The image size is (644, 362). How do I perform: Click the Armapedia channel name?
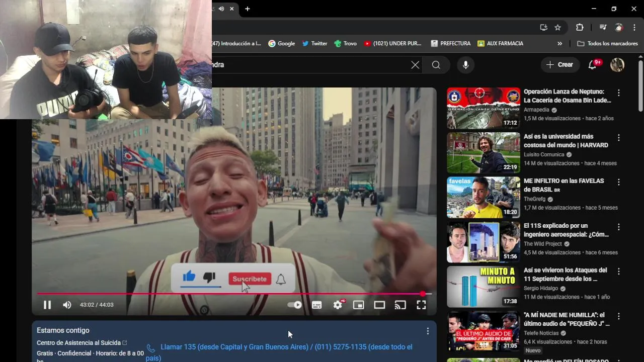tap(536, 110)
